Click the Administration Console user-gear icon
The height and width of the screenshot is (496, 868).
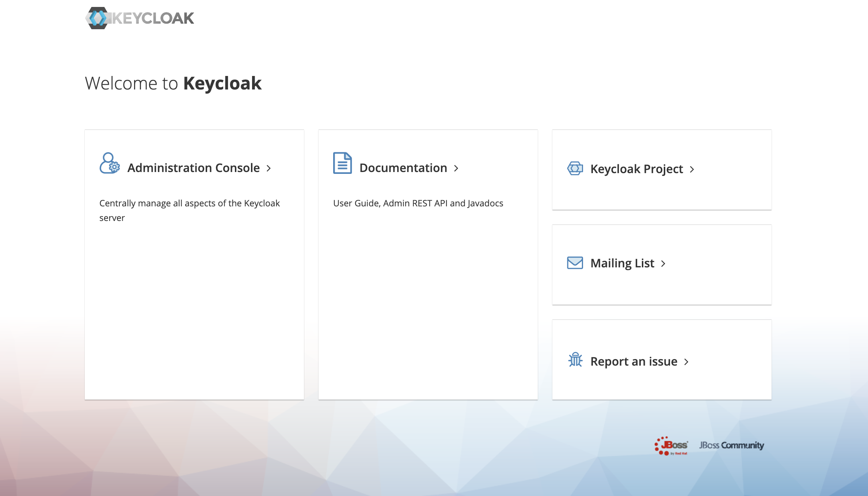point(110,163)
